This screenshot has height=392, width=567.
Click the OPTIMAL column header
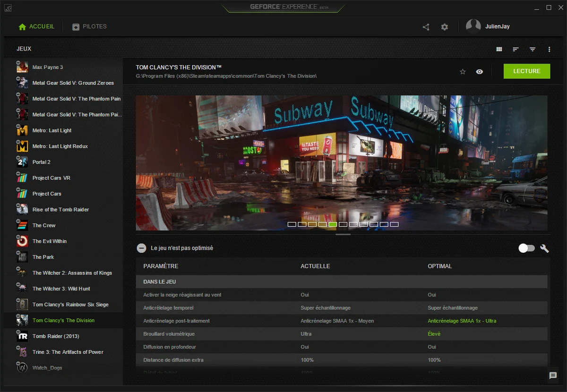click(440, 266)
